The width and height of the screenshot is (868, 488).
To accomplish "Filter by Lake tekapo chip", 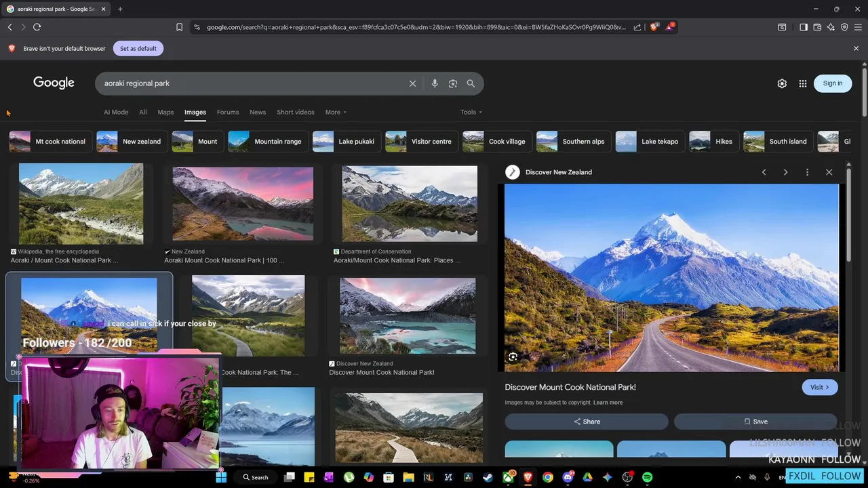I will (x=649, y=142).
